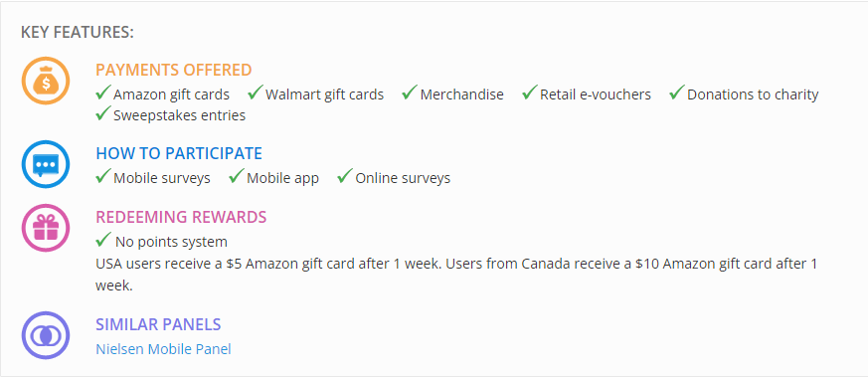
Task: Click the blue chat bubble icon
Action: click(x=46, y=164)
